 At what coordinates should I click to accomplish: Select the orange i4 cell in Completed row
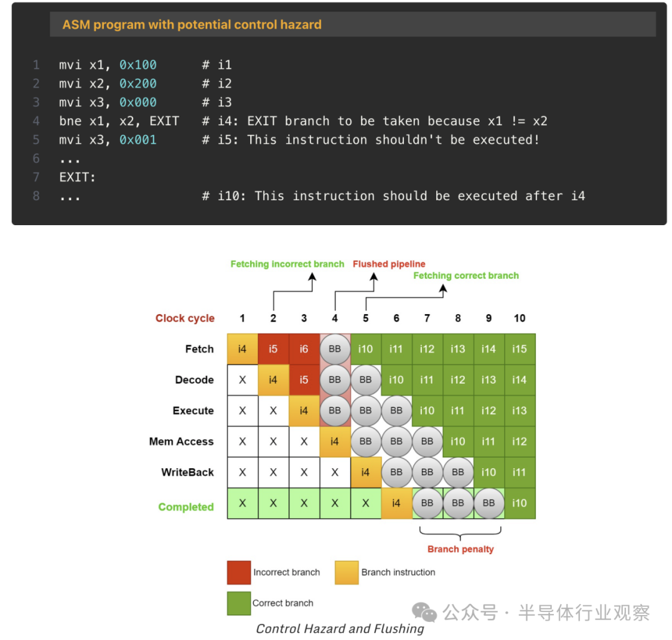(x=396, y=503)
